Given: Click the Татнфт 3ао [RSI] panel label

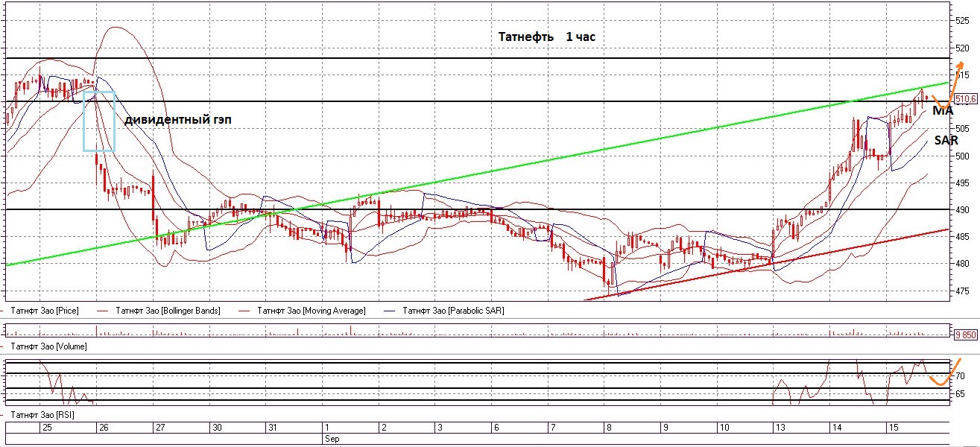Looking at the screenshot, I should pos(42,413).
